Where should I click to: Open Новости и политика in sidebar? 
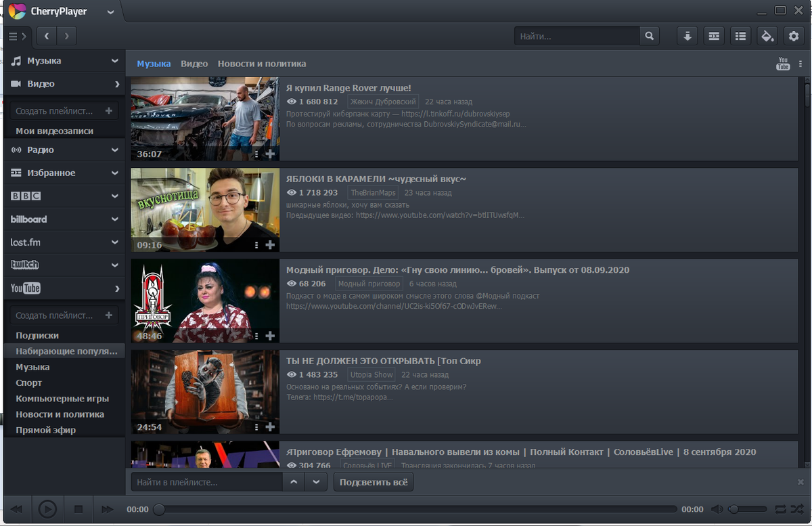click(60, 414)
